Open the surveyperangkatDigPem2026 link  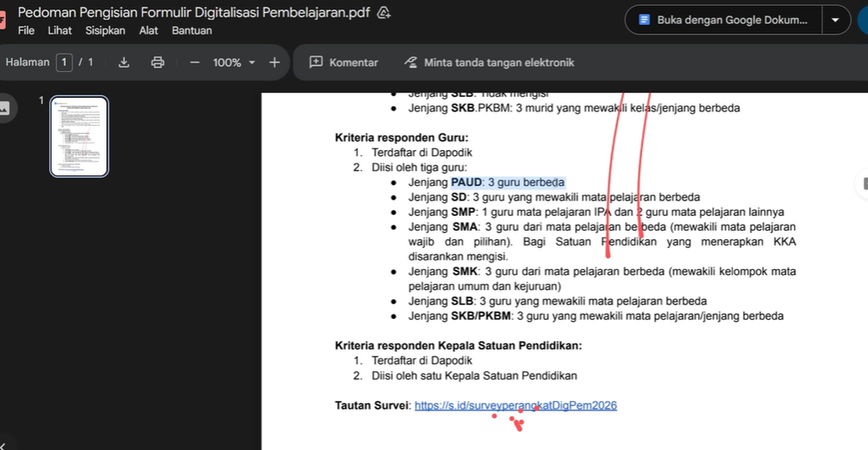(x=515, y=405)
